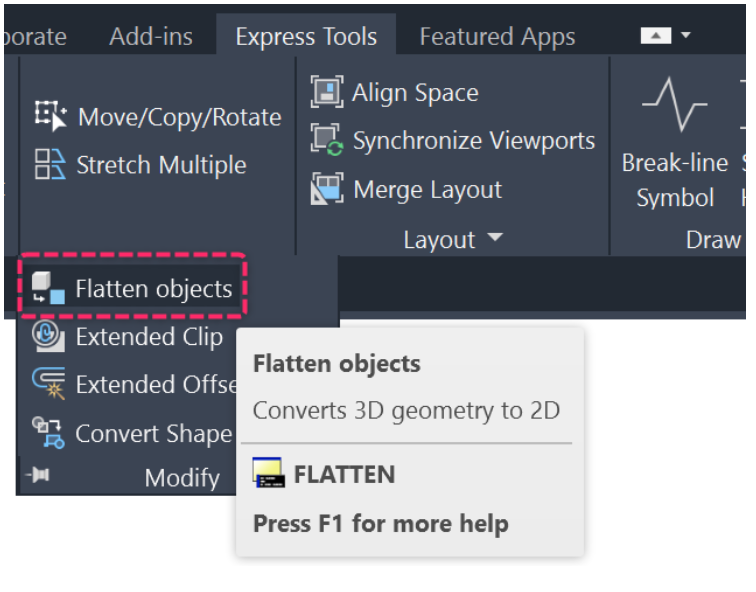756x592 pixels.
Task: Toggle the ribbon minimize button
Action: coord(655,36)
